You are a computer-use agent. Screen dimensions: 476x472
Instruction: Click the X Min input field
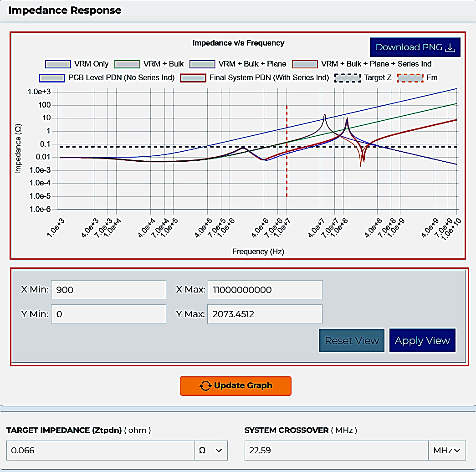(x=109, y=290)
